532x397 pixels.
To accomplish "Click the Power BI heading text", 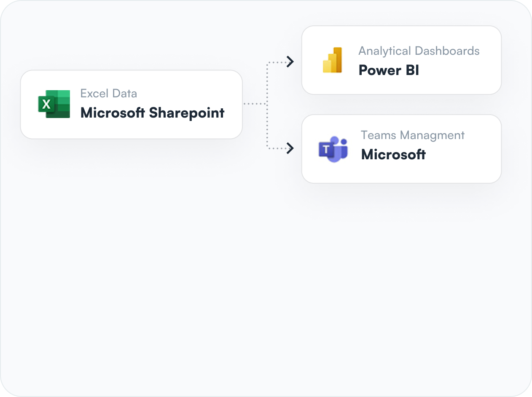I will pos(388,70).
